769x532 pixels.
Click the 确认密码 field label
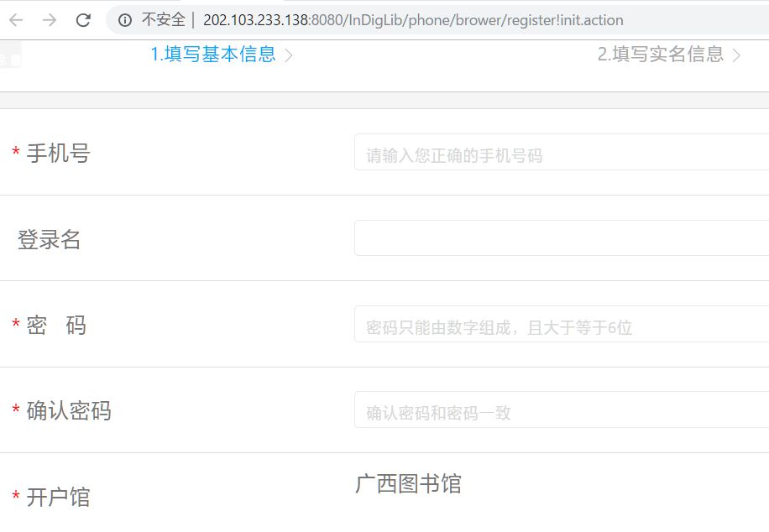click(69, 411)
